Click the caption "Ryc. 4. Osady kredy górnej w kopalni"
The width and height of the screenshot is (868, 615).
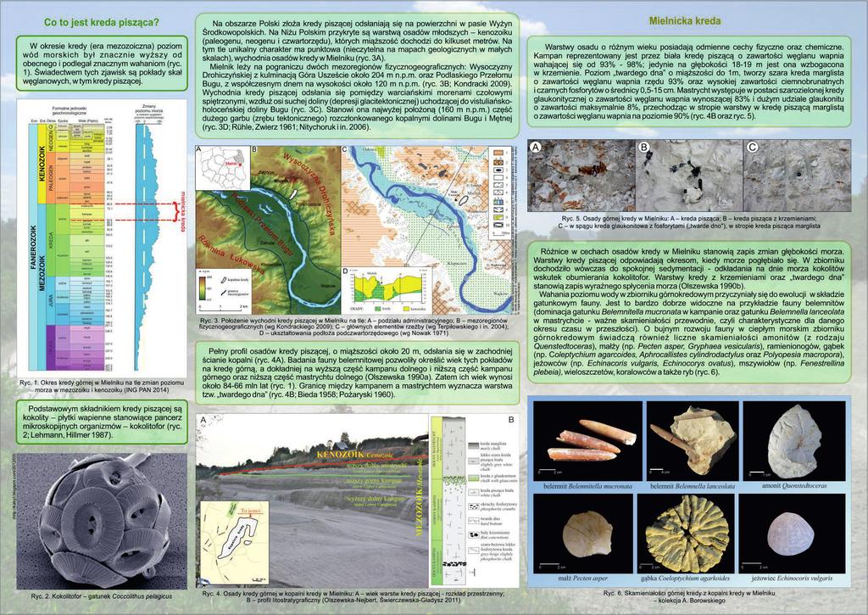click(x=353, y=596)
